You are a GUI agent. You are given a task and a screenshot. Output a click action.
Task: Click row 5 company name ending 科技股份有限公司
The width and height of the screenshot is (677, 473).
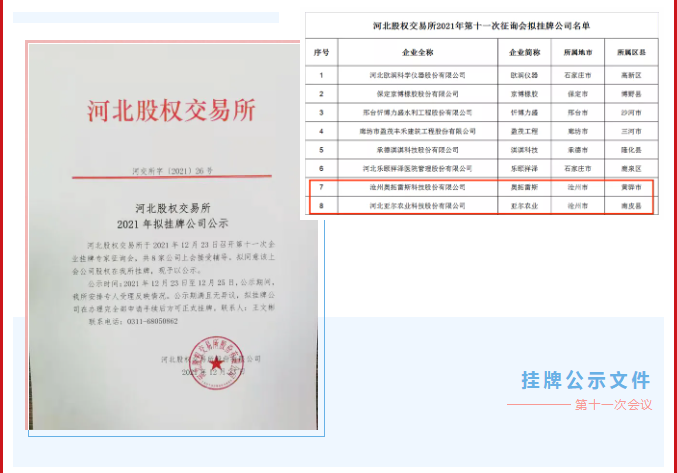pyautogui.click(x=418, y=150)
